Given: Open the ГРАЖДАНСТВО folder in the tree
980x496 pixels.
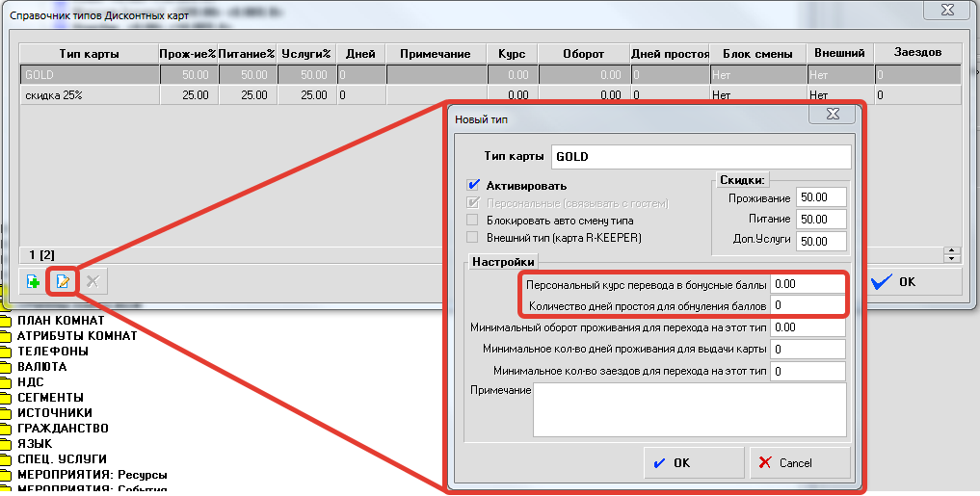Looking at the screenshot, I should (x=63, y=428).
